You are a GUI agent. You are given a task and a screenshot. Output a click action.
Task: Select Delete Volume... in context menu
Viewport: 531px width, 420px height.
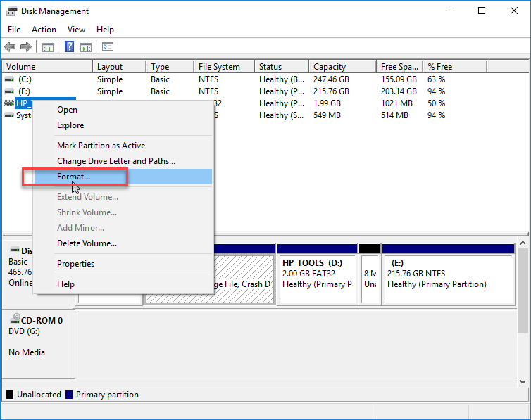87,243
